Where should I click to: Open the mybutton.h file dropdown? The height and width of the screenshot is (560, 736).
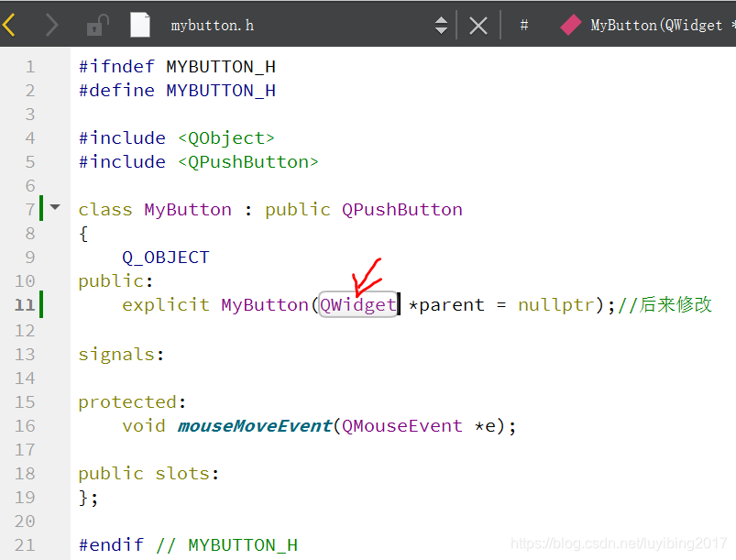click(x=212, y=26)
